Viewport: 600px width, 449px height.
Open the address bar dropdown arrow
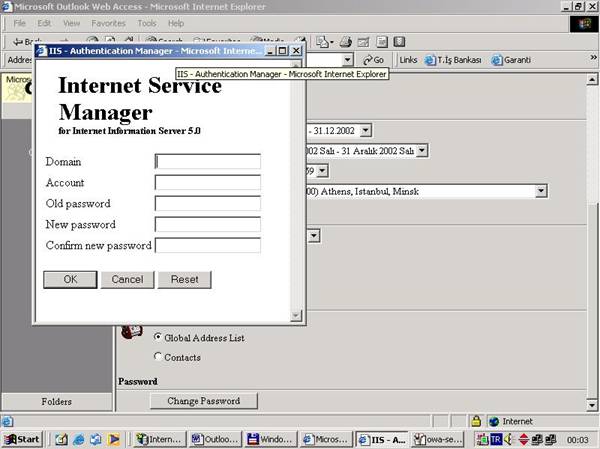pos(347,60)
